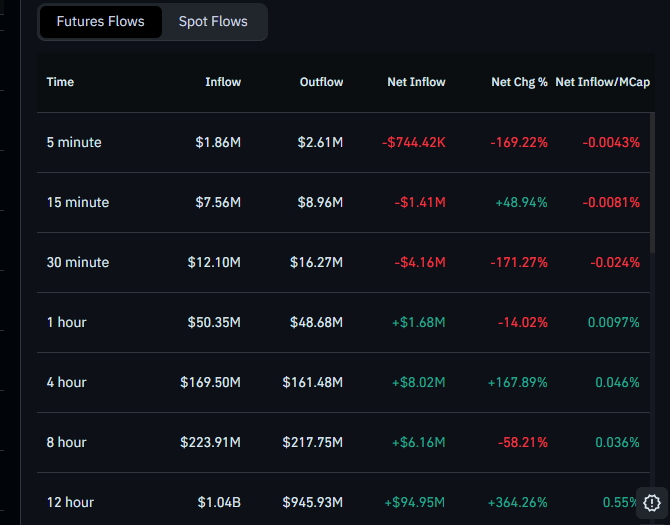
Task: Click the $217.75M outflow value
Action: (x=313, y=442)
